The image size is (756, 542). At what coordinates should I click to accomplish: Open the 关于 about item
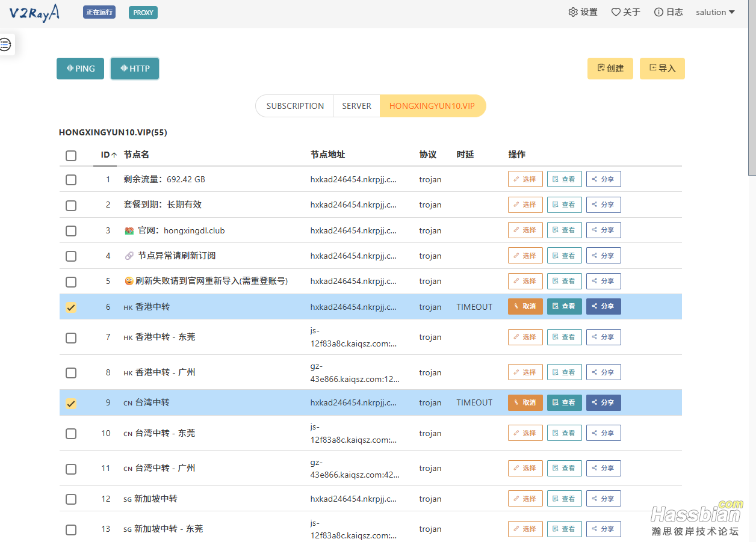coord(625,12)
